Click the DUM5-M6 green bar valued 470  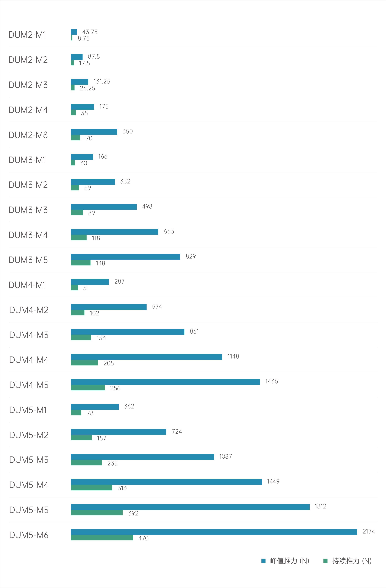point(102,537)
